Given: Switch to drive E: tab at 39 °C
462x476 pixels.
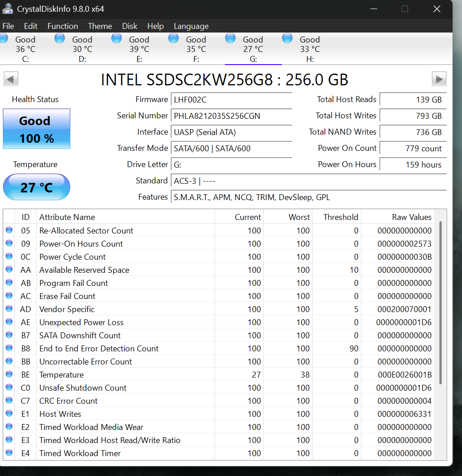Looking at the screenshot, I should click(x=140, y=49).
